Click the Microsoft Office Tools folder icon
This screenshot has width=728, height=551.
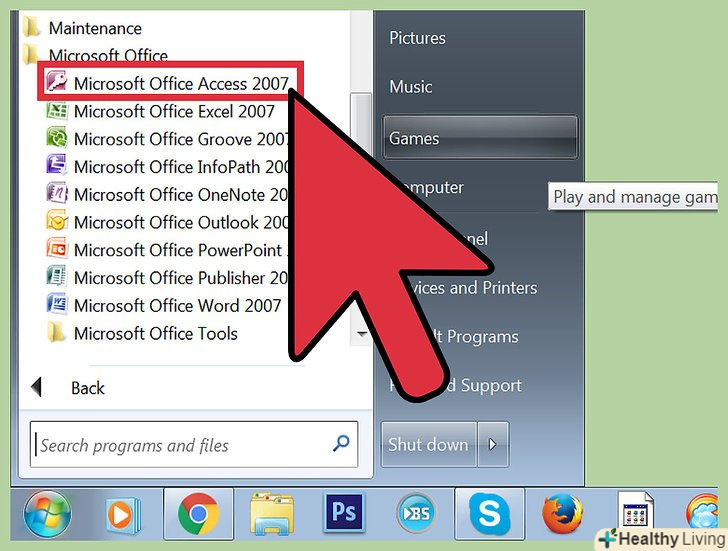click(x=56, y=332)
